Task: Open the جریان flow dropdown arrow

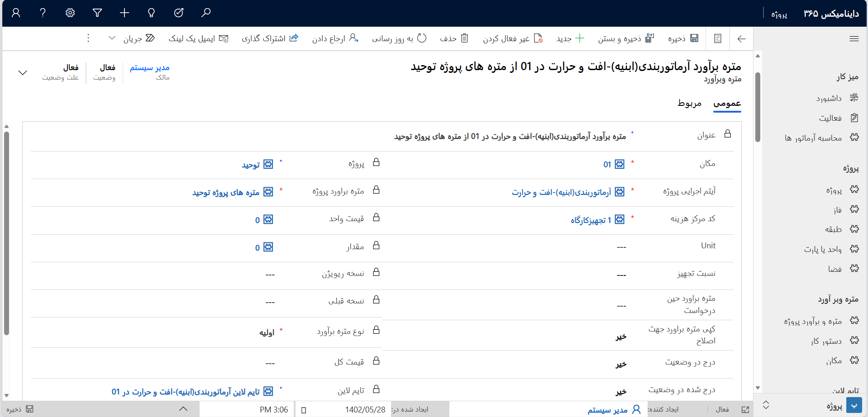Action: (112, 38)
